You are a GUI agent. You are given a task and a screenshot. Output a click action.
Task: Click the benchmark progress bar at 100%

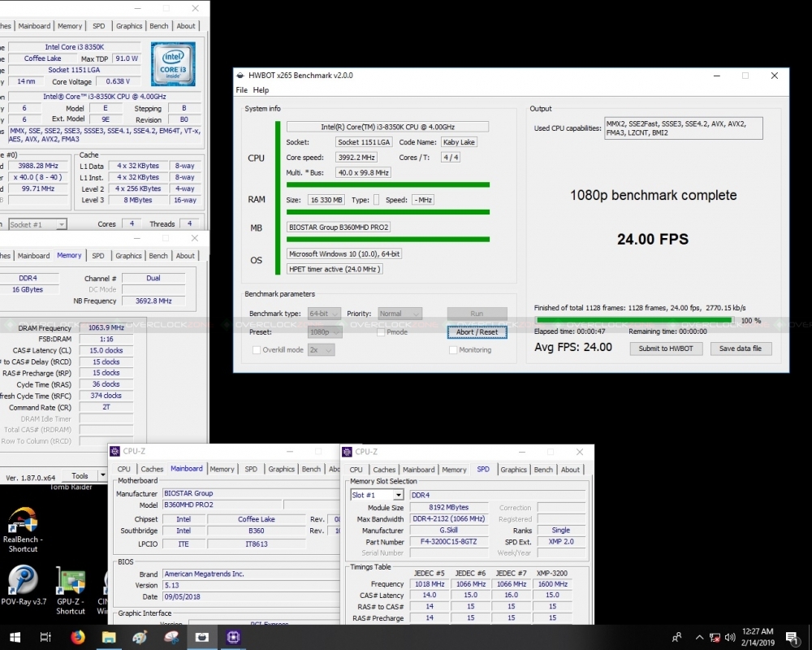click(x=634, y=320)
